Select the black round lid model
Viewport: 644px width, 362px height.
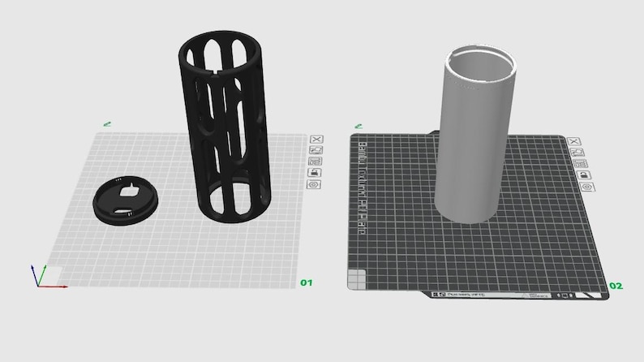click(x=125, y=200)
